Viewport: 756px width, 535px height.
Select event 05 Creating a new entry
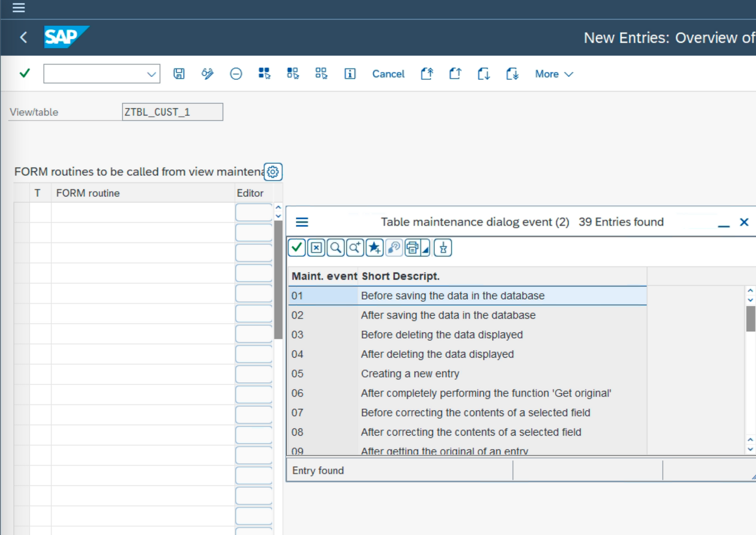coord(467,374)
